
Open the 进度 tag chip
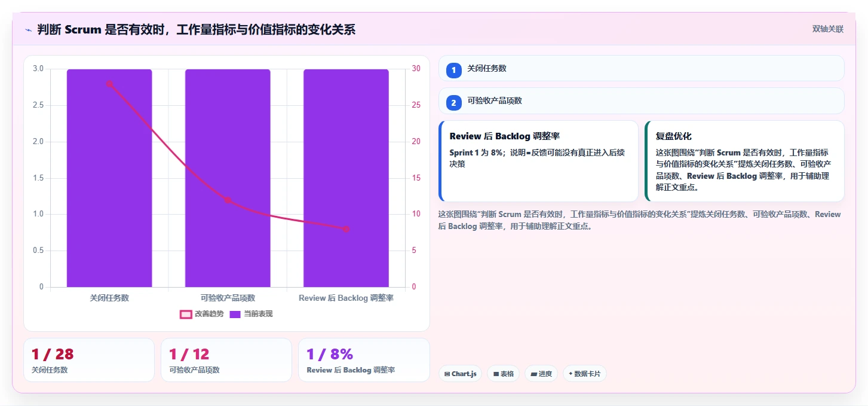541,374
